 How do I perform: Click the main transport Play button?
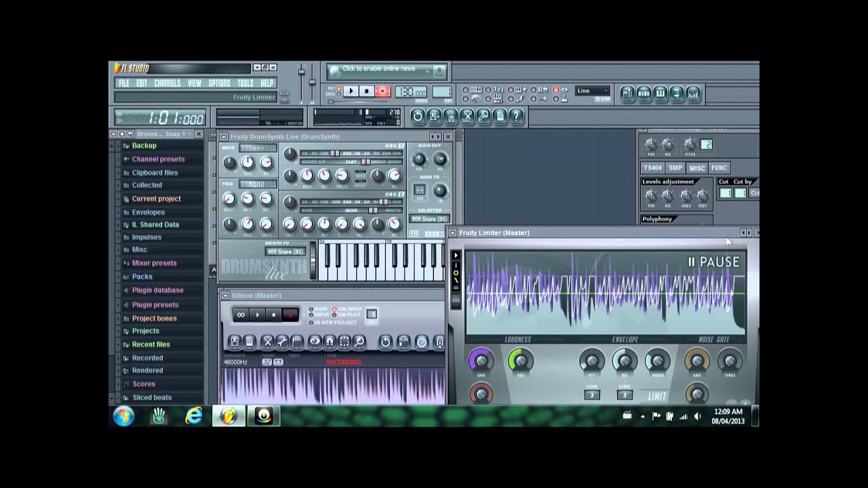click(351, 91)
